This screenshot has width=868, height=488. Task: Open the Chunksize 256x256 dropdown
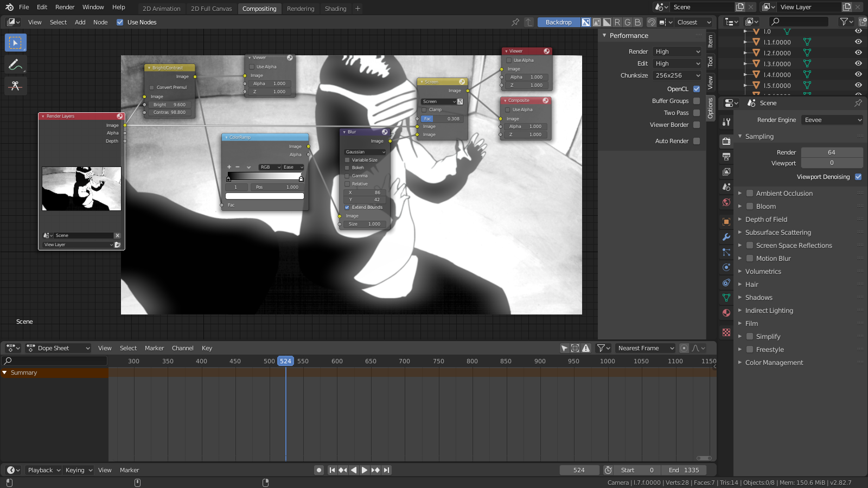[x=677, y=75]
